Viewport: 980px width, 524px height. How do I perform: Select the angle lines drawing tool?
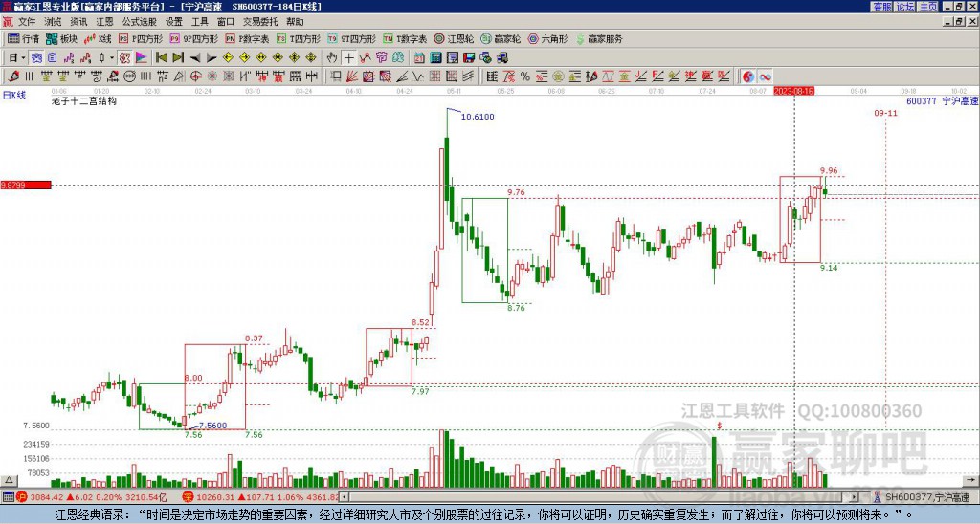pyautogui.click(x=402, y=76)
